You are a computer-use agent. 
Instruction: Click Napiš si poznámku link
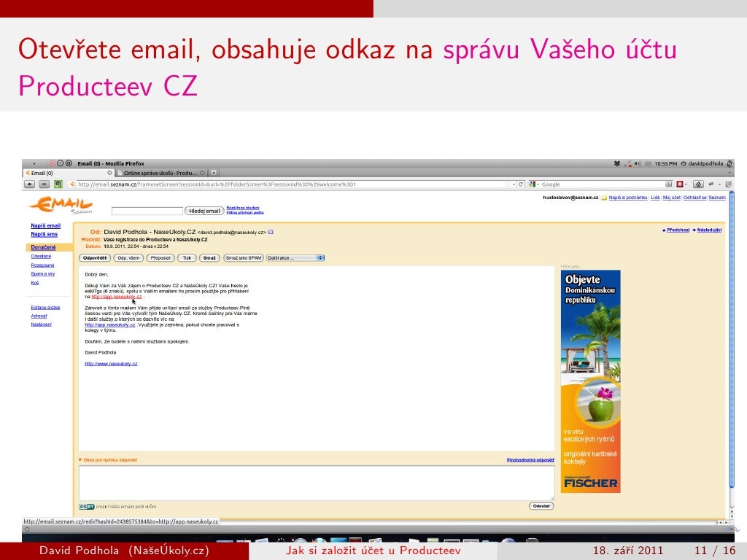click(628, 198)
